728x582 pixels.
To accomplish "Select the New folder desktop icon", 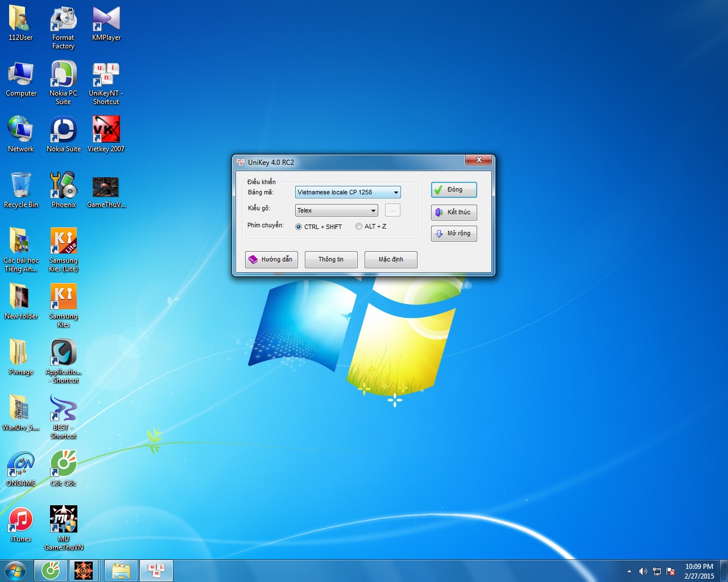I will pos(21,301).
